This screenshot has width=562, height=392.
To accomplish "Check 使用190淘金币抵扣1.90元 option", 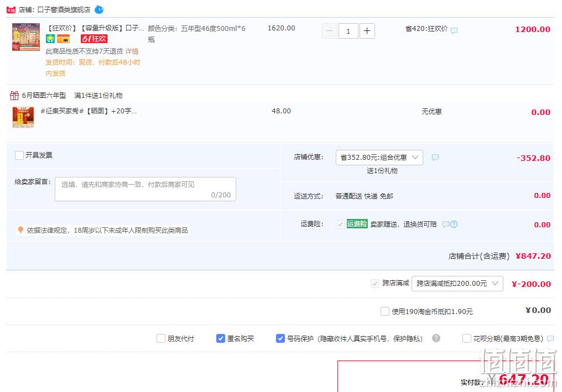I will (385, 311).
